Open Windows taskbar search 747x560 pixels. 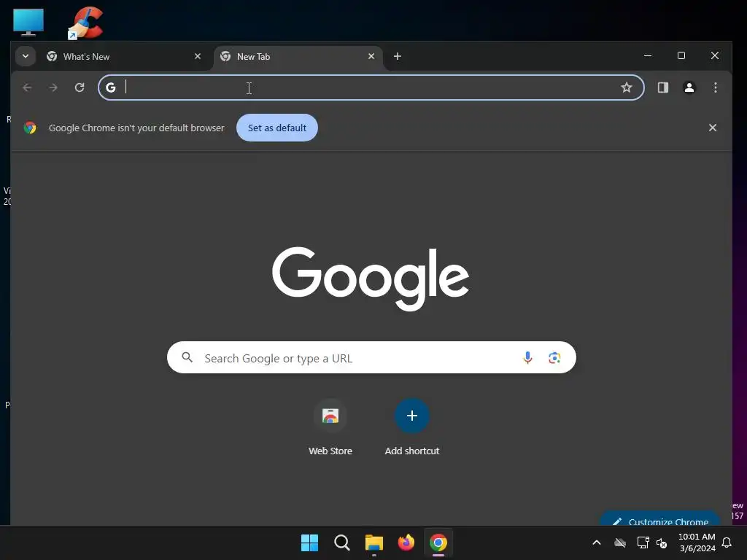click(x=342, y=542)
